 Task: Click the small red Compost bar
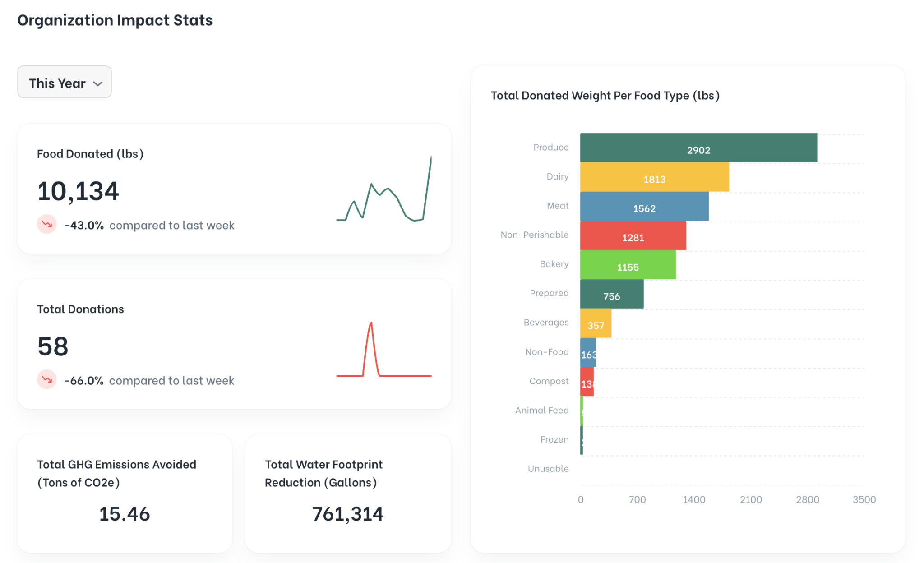587,382
